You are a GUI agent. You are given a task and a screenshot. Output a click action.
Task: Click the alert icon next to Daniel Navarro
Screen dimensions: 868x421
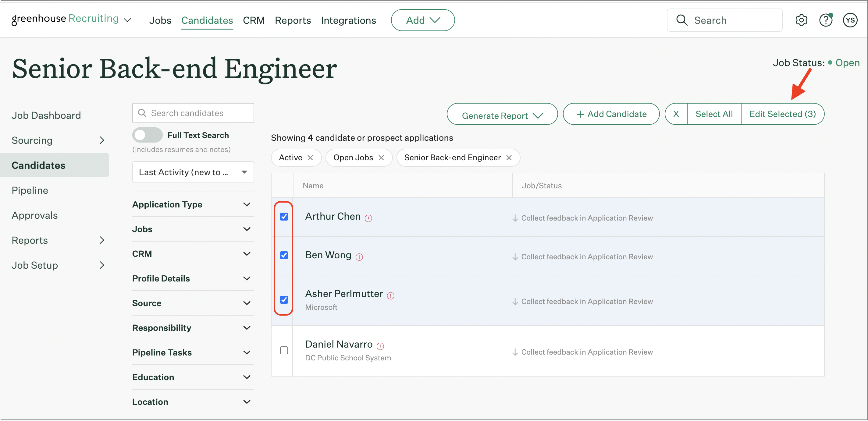click(x=380, y=346)
